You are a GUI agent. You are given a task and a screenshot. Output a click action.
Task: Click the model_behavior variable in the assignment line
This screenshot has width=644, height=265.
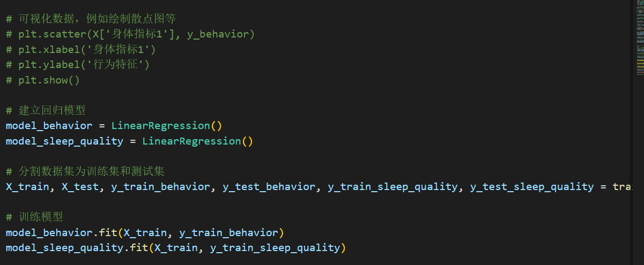[49, 126]
